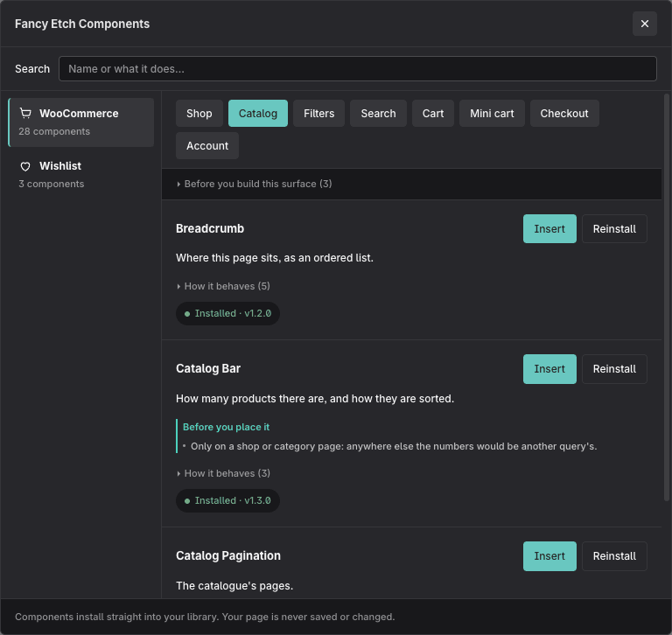Reinstall the Catalog Bar component
This screenshot has width=672, height=635.
coord(614,369)
